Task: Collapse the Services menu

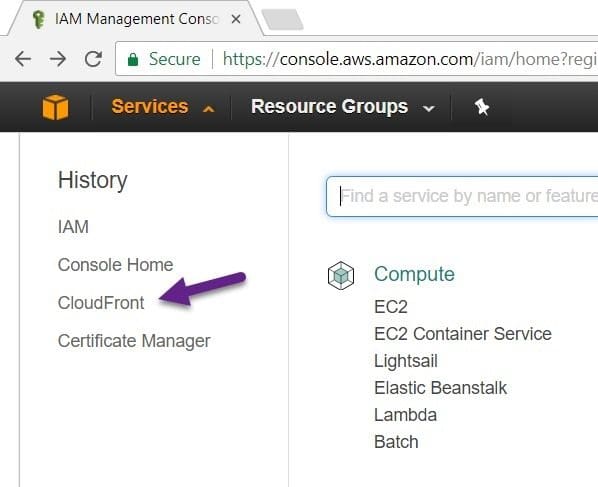Action: point(162,107)
